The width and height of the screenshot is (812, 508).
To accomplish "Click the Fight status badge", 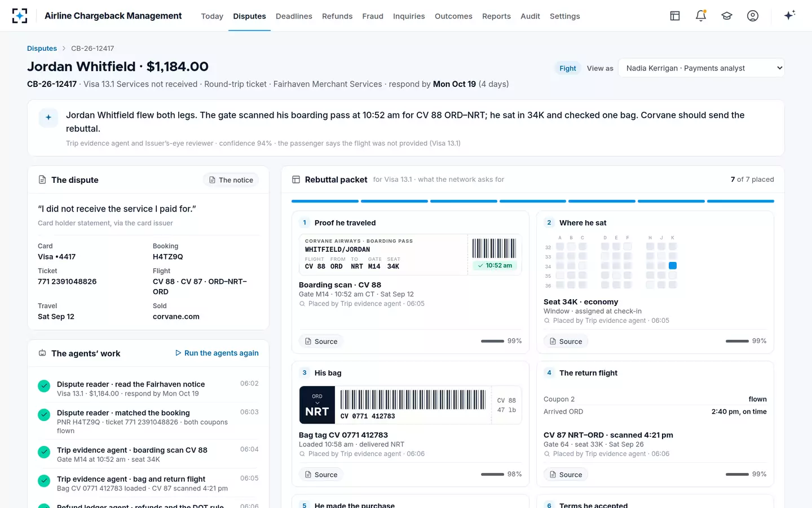I will point(568,68).
